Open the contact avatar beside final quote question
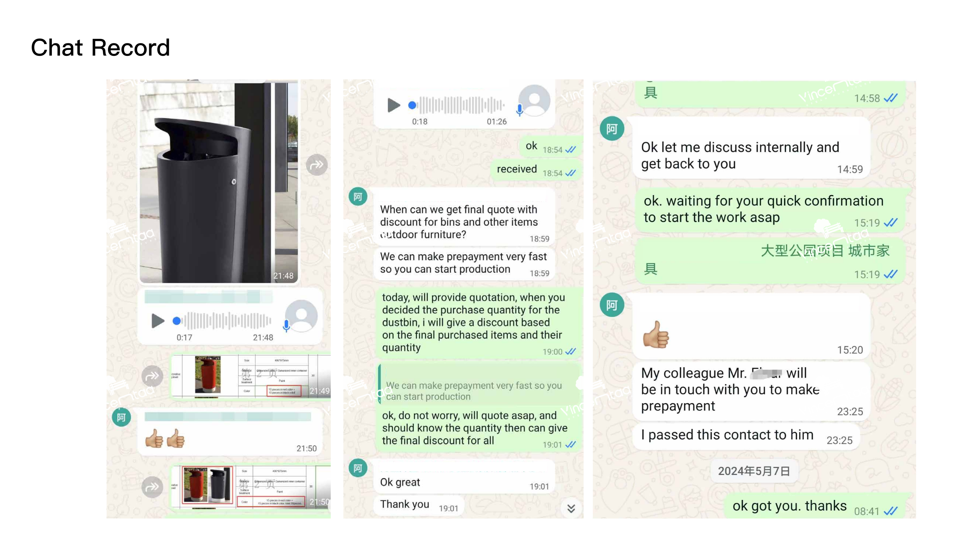The height and width of the screenshot is (551, 980). click(x=358, y=197)
